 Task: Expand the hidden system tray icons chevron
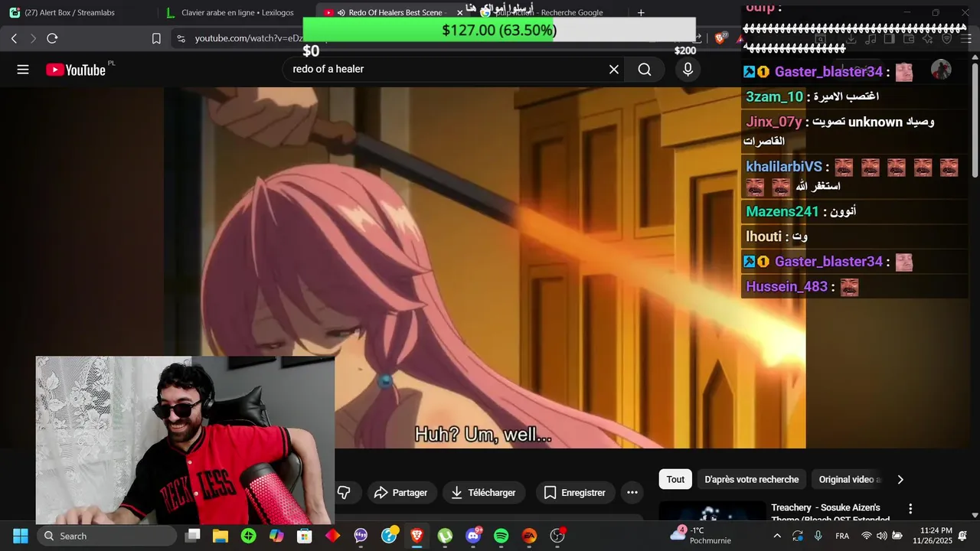click(x=777, y=536)
